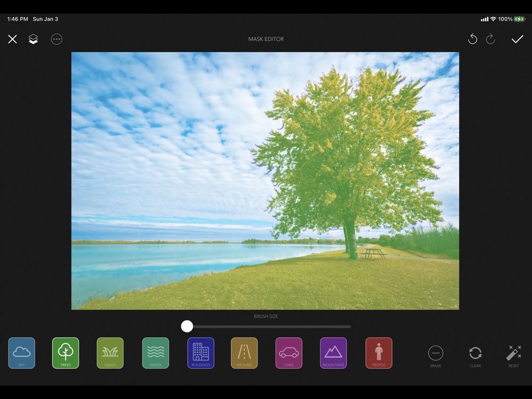Select the Grass mask category

110,353
